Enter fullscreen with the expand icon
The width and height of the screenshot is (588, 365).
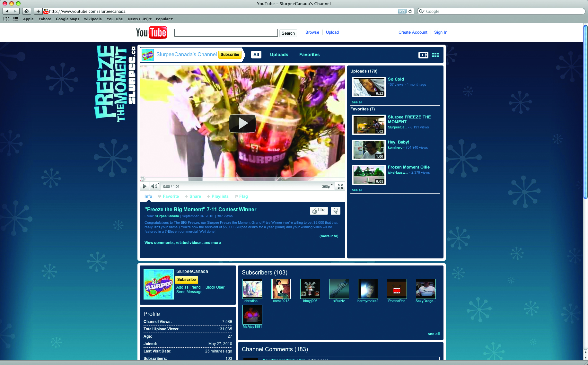pos(340,187)
